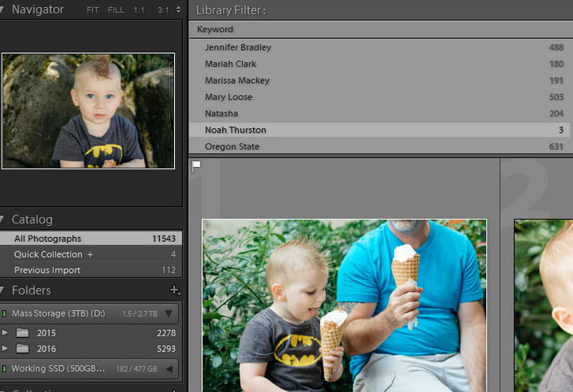Filter by keyword Mary Loose
Screen dimensions: 573x392
pyautogui.click(x=380, y=97)
